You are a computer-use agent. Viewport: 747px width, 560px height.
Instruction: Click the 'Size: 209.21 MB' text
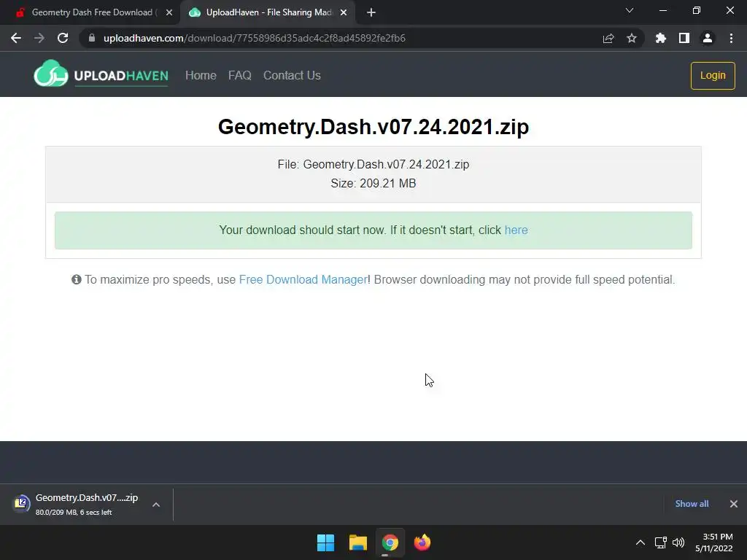point(373,183)
